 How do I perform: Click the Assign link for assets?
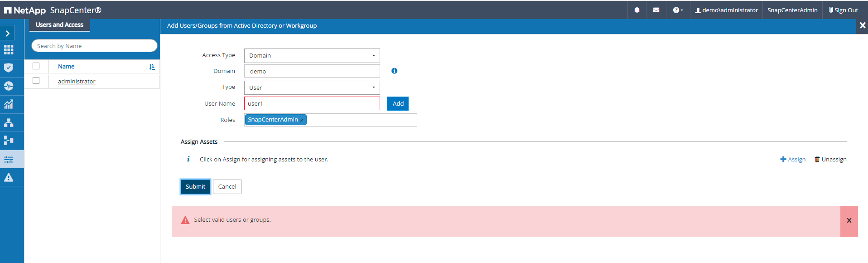pyautogui.click(x=793, y=160)
